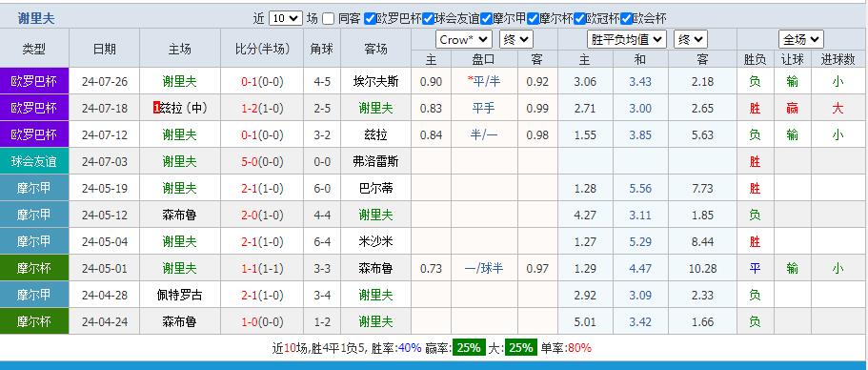This screenshot has height=370, width=868.
Task: Uncheck the 摩尔甲 filter checkbox
Action: pyautogui.click(x=487, y=19)
